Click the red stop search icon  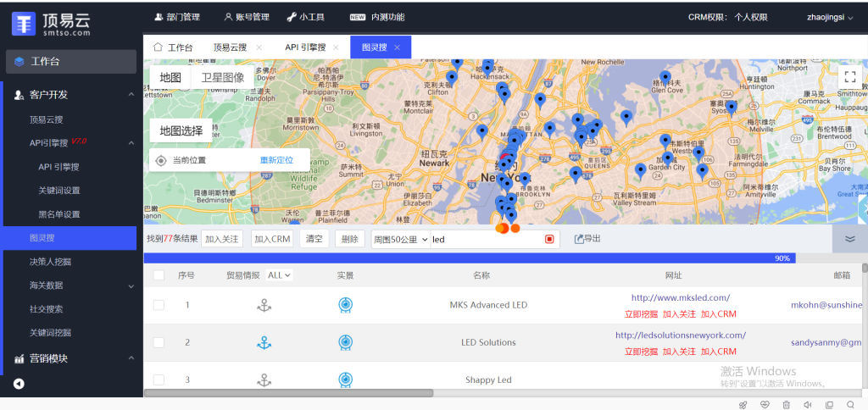[549, 240]
